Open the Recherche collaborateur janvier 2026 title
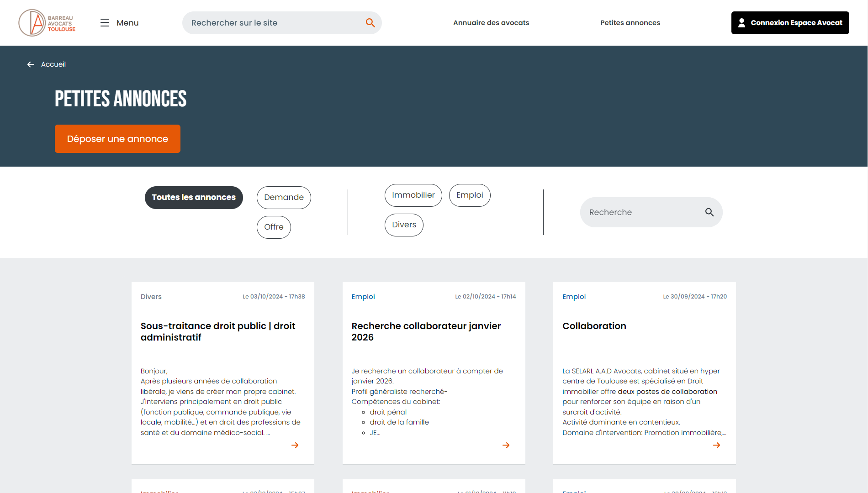Screen dimensions: 868x493 (x=426, y=331)
